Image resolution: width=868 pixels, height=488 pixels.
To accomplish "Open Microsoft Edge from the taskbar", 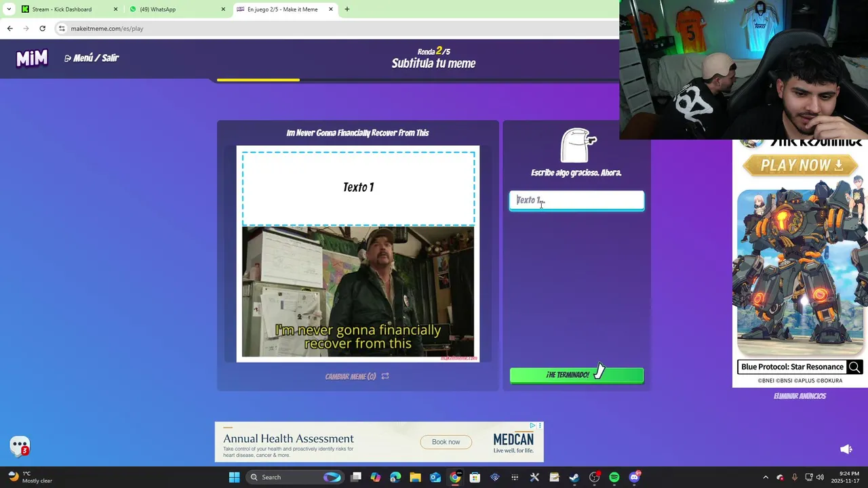I will [395, 477].
